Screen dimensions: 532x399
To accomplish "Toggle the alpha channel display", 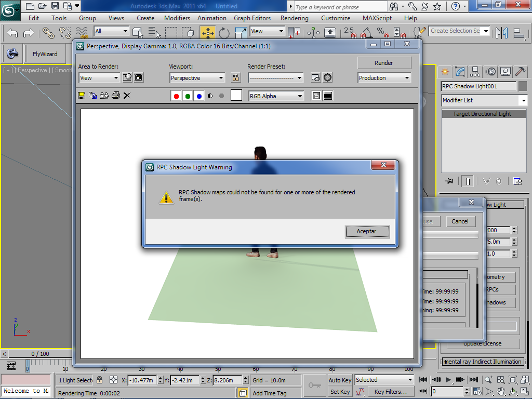I will click(x=210, y=96).
